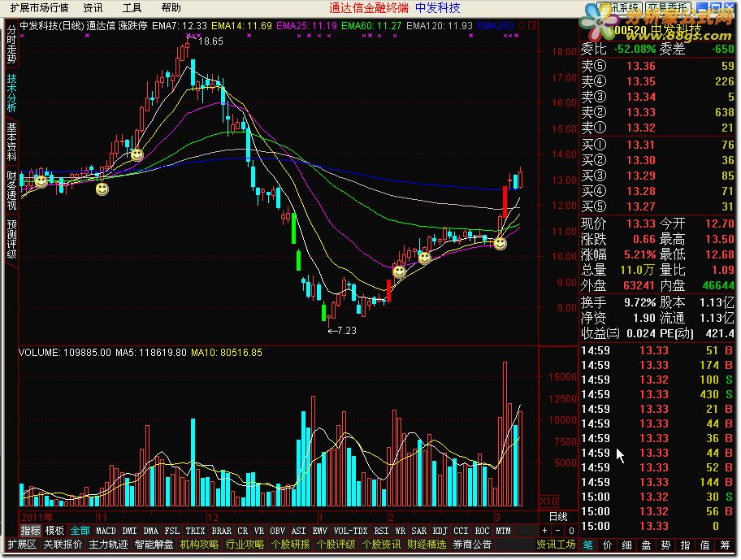Open the 财经精选 bottom tab
741x560 pixels.
(427, 545)
